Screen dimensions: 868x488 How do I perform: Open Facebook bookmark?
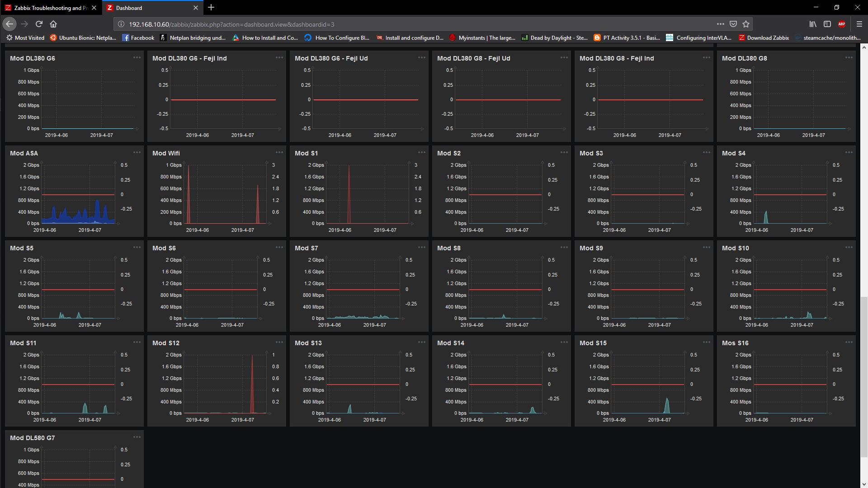click(x=138, y=38)
